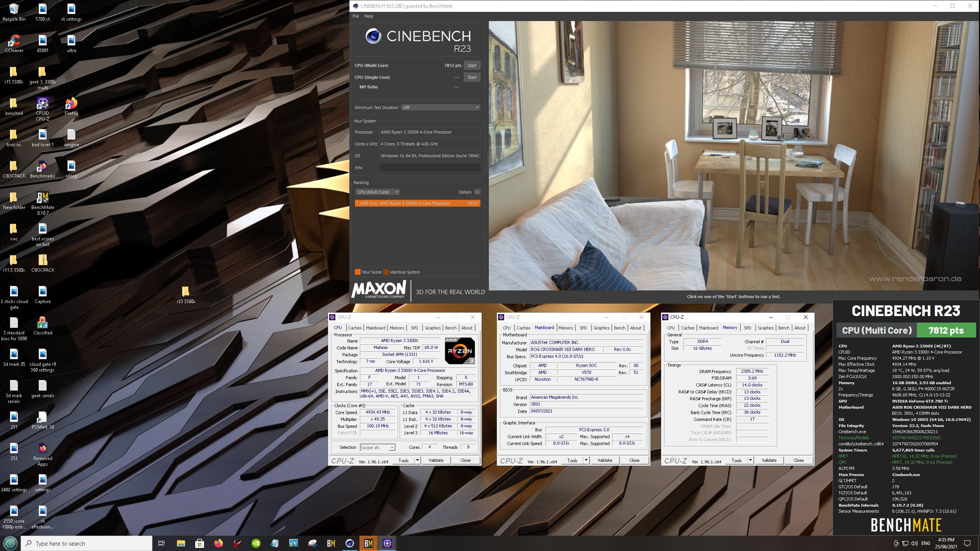Open Task View on the taskbar
Image resolution: width=980 pixels, height=551 pixels.
[x=162, y=543]
